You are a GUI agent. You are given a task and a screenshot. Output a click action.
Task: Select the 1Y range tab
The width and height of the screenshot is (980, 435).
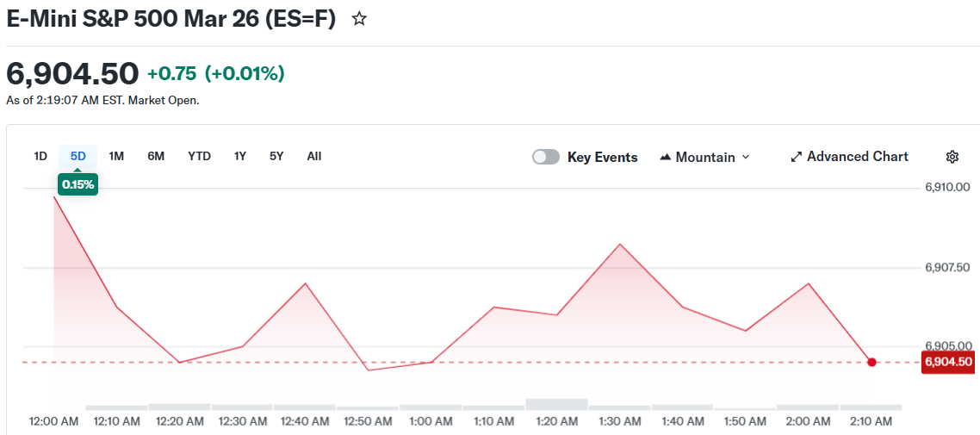tap(240, 156)
